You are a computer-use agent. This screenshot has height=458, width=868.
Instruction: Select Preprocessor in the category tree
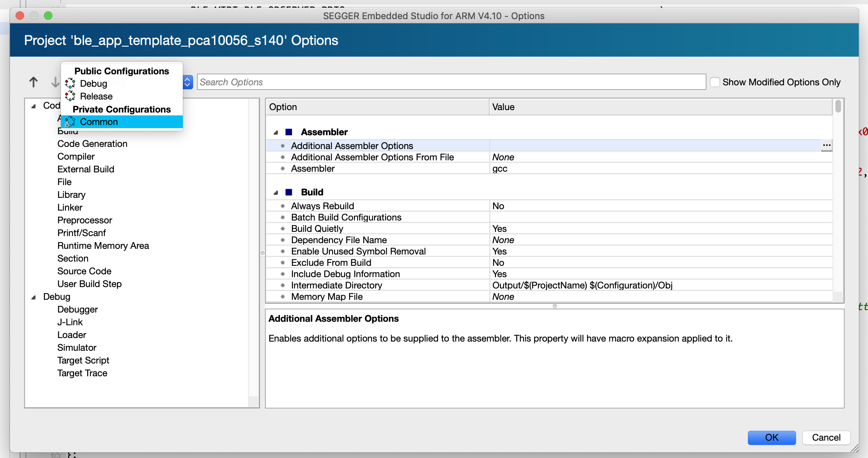click(x=85, y=220)
